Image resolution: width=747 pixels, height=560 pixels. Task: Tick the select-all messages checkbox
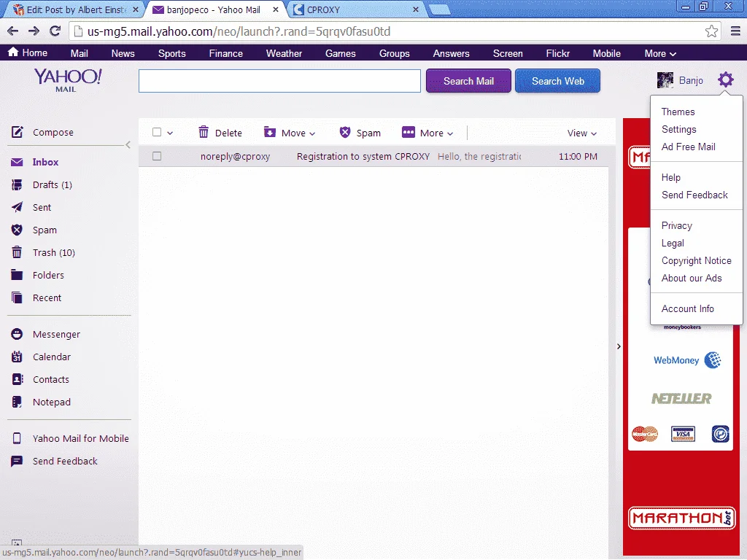point(157,132)
